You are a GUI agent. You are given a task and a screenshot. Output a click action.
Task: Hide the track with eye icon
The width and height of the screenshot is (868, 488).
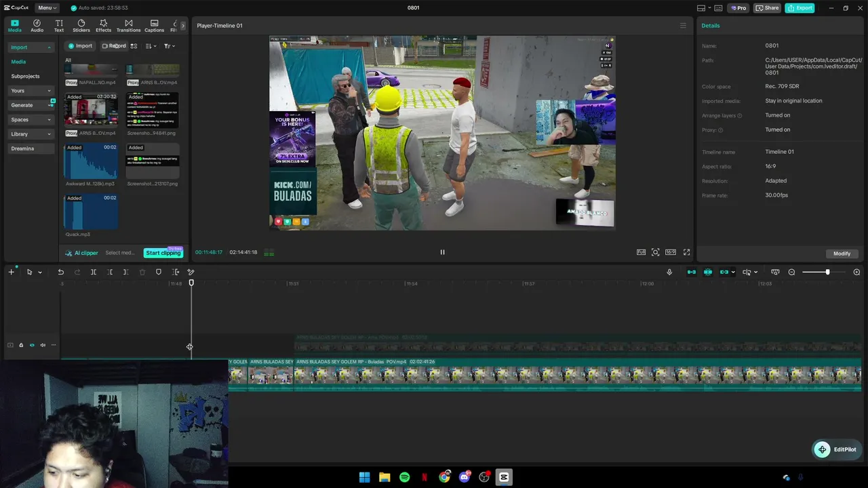[32, 345]
